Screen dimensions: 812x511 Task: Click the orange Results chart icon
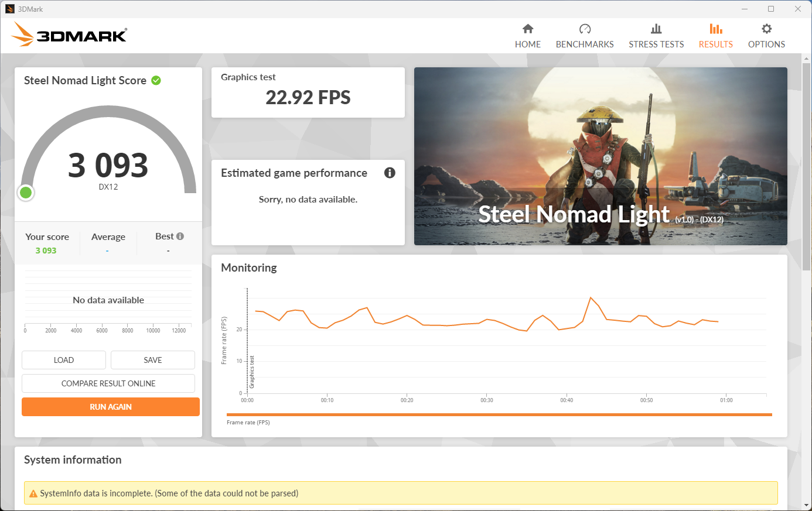[715, 29]
